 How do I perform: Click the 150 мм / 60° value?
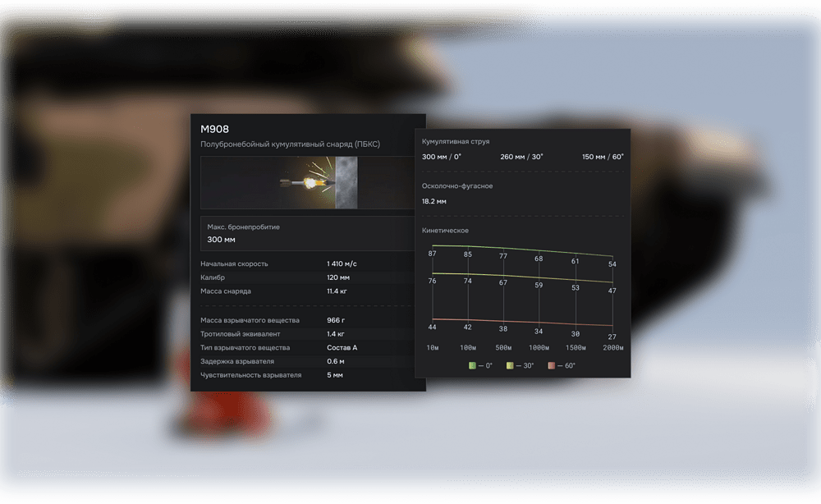coord(603,157)
